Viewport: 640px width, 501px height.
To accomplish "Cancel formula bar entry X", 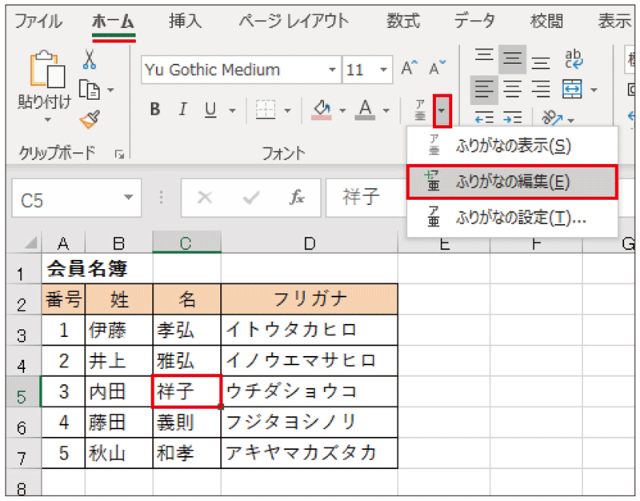I will click(204, 198).
